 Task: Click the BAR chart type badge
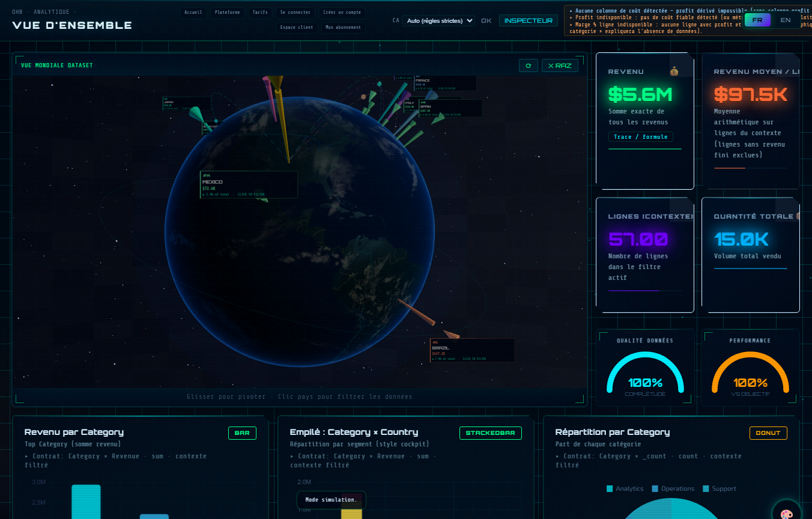[242, 433]
